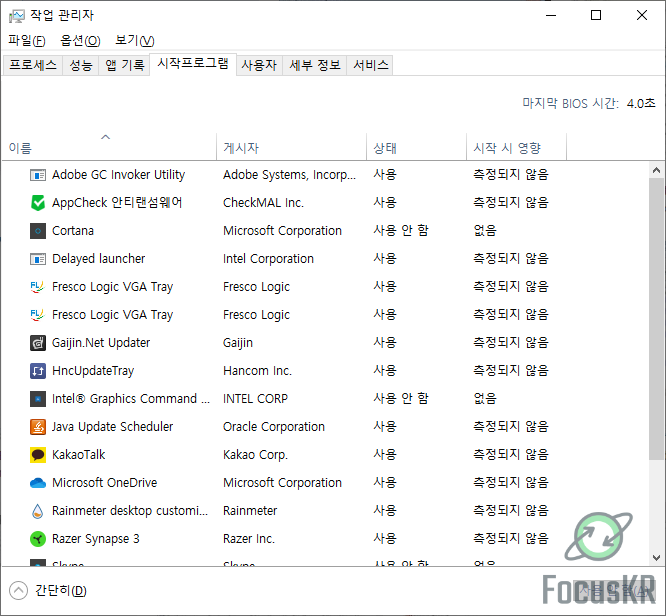Viewport: 666px width, 616px height.
Task: Click the Adobe GC Invoker Utility icon
Action: pyautogui.click(x=38, y=175)
